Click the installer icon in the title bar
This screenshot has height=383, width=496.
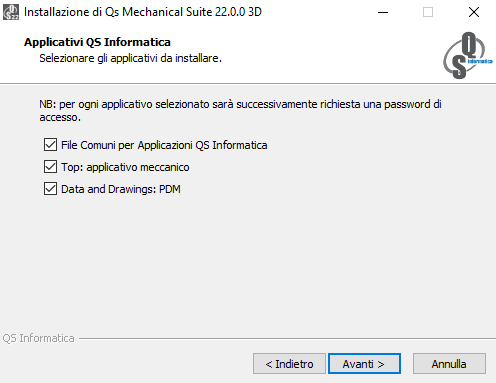pos(11,12)
